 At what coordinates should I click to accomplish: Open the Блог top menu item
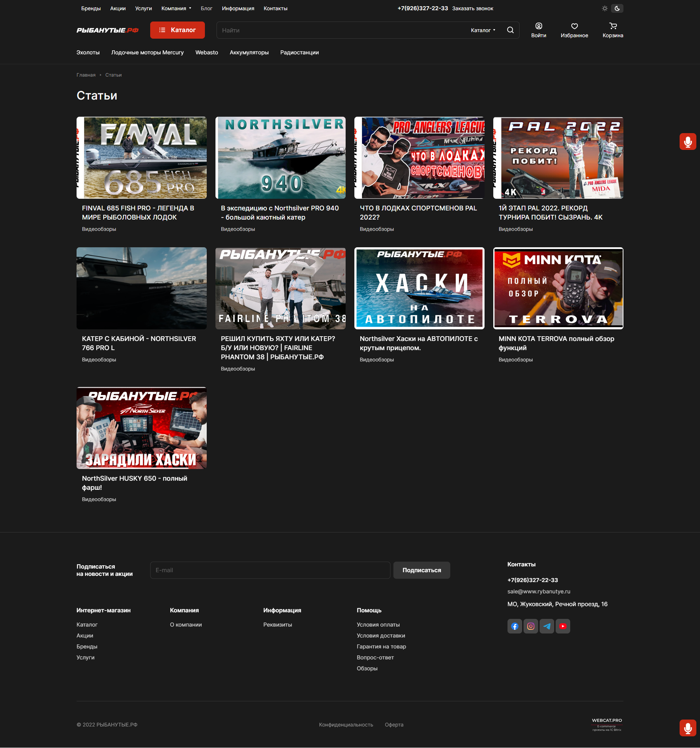coord(206,8)
